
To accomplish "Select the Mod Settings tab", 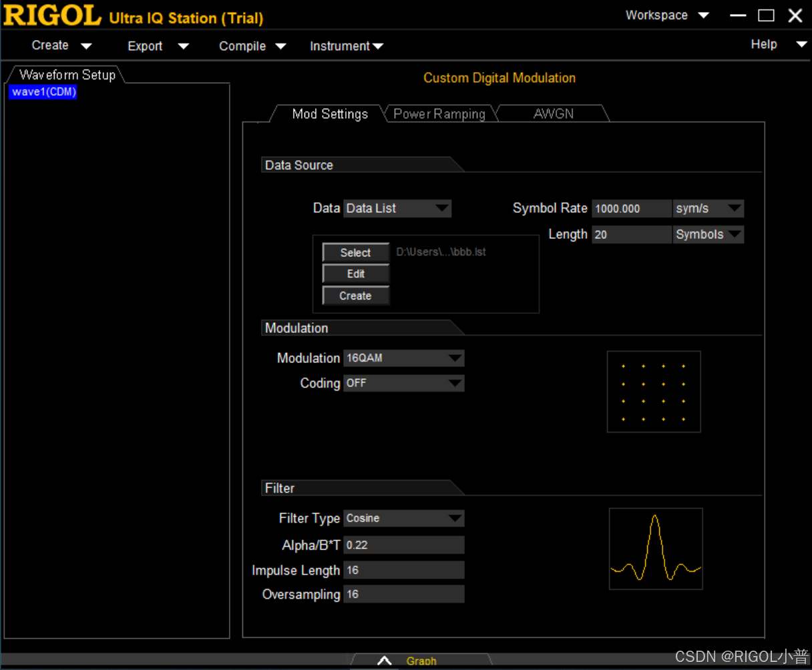I will (330, 114).
